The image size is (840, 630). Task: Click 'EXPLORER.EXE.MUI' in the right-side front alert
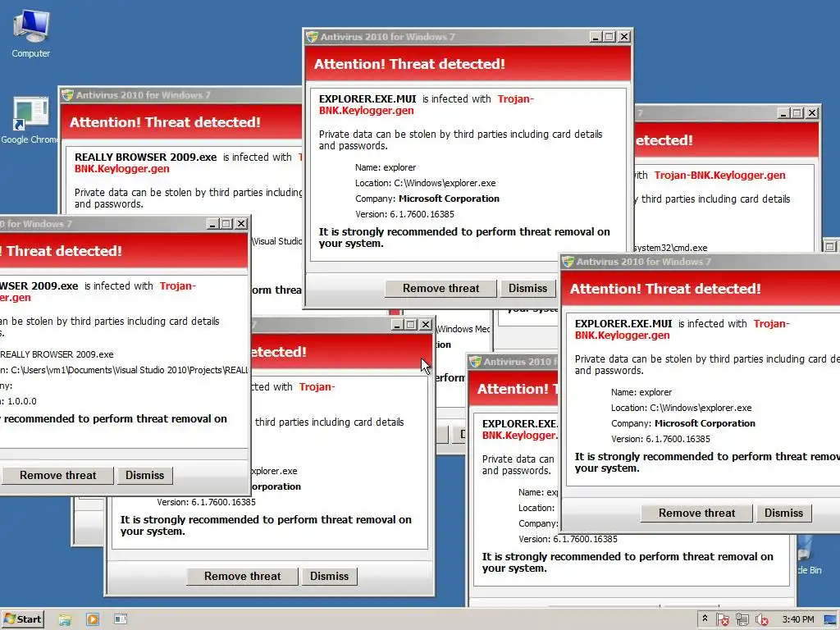623,324
